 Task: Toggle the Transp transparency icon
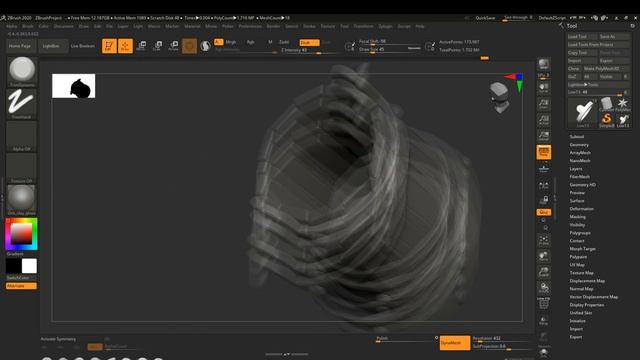point(544,320)
